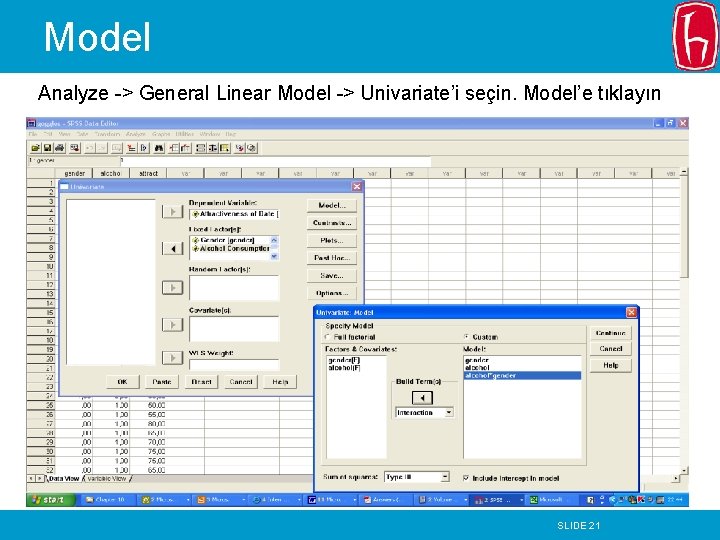Open the Utilities menu

pyautogui.click(x=185, y=134)
